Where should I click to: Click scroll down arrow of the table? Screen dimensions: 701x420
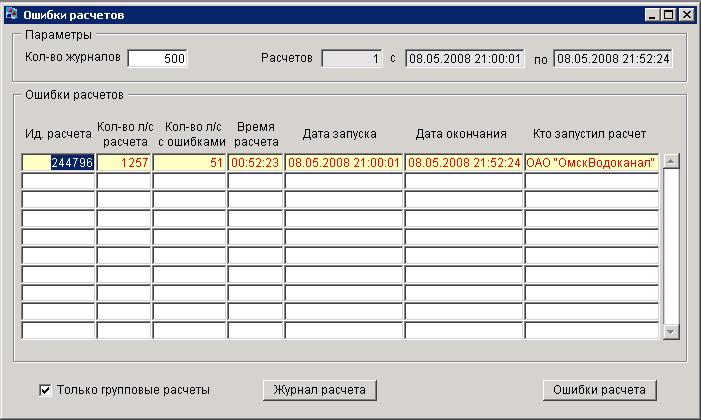click(671, 331)
